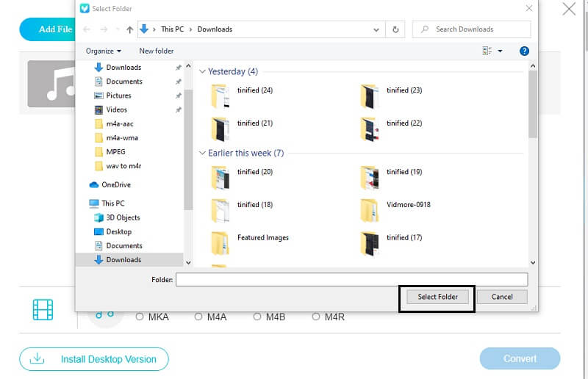The height and width of the screenshot is (379, 588).
Task: Collapse the Yesterday (4) group
Action: pyautogui.click(x=202, y=72)
